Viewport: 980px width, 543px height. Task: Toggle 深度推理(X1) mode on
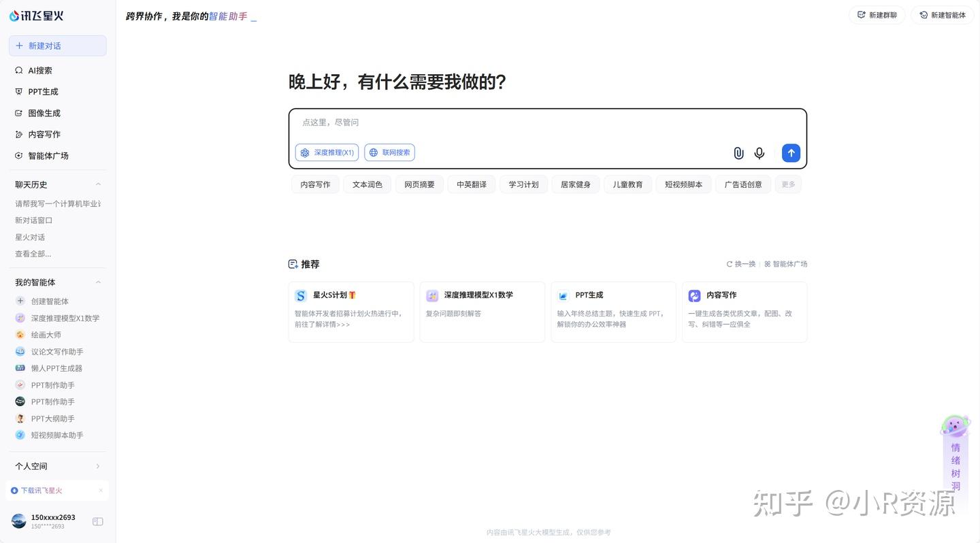327,152
